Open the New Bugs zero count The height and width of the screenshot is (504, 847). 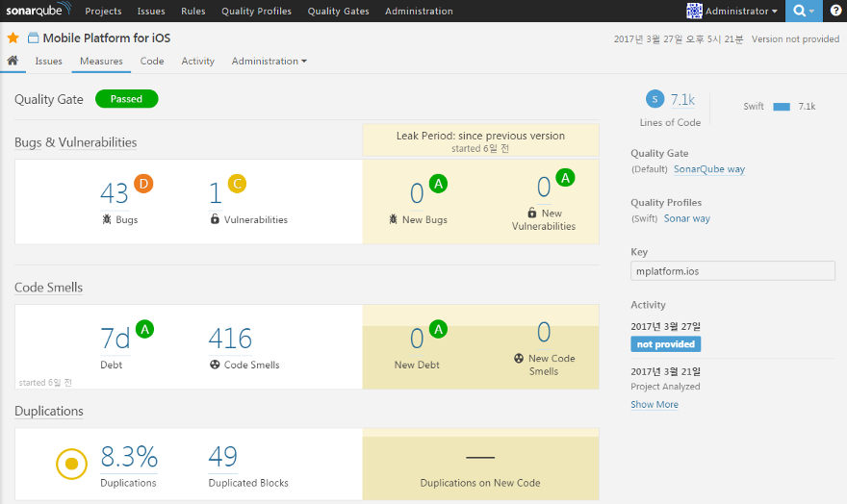click(417, 193)
